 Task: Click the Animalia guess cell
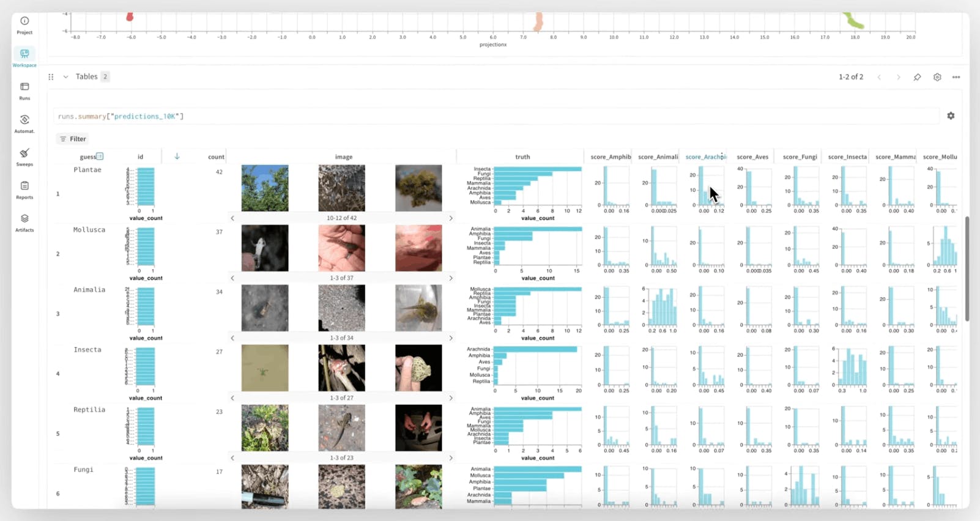pos(89,290)
